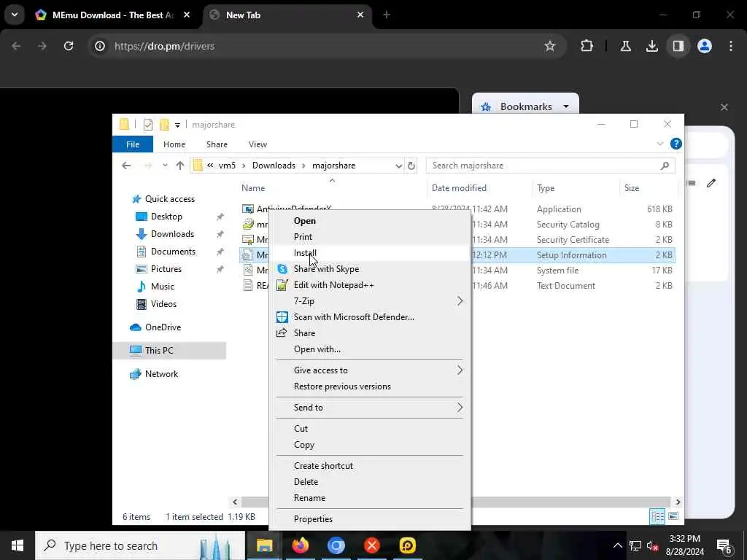The height and width of the screenshot is (560, 747).
Task: Expand the Explorer ribbon chevron
Action: pyautogui.click(x=659, y=144)
